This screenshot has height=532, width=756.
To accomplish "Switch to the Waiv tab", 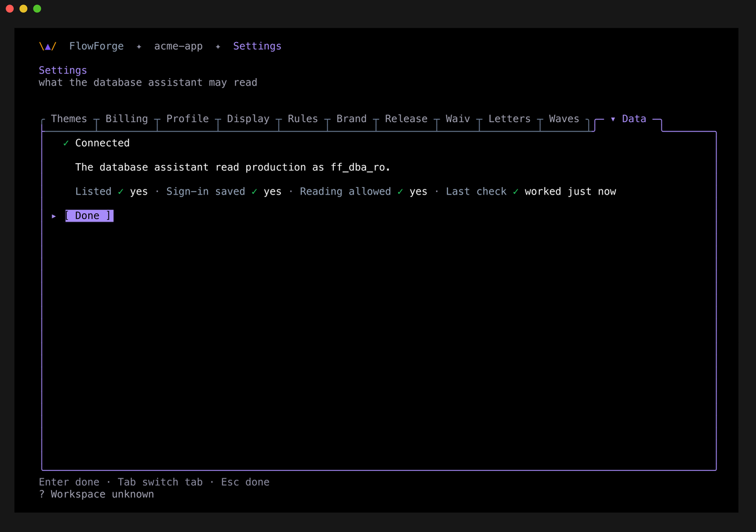I will [458, 118].
